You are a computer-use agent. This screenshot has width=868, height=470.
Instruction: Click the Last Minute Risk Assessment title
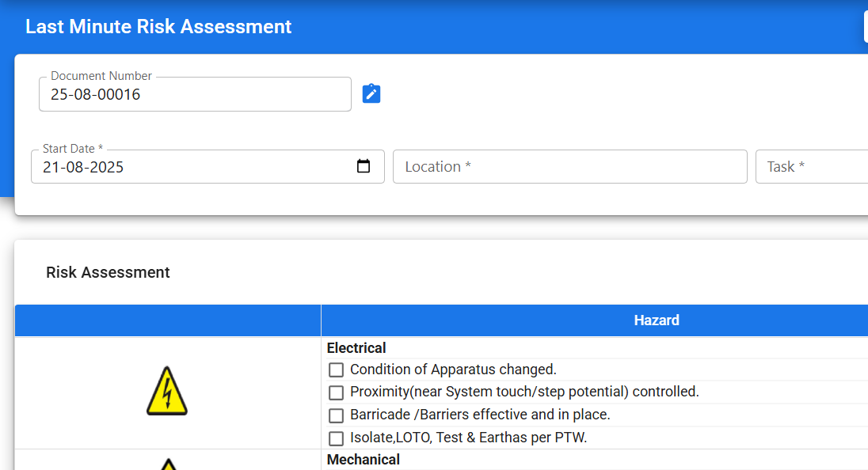coord(158,27)
